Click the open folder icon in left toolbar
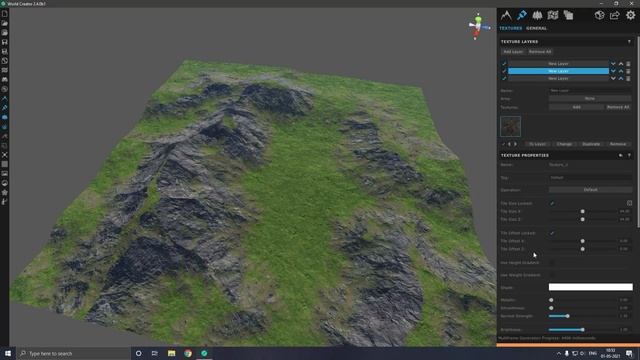The width and height of the screenshot is (640, 360). pyautogui.click(x=4, y=23)
